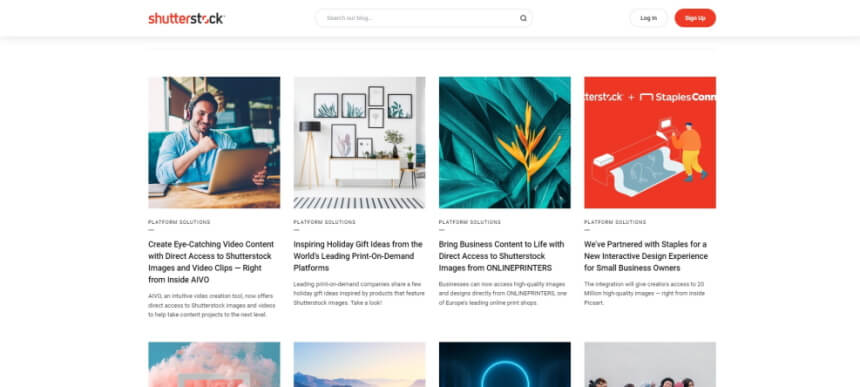Click the Log In button
The height and width of the screenshot is (387, 860).
coord(648,18)
